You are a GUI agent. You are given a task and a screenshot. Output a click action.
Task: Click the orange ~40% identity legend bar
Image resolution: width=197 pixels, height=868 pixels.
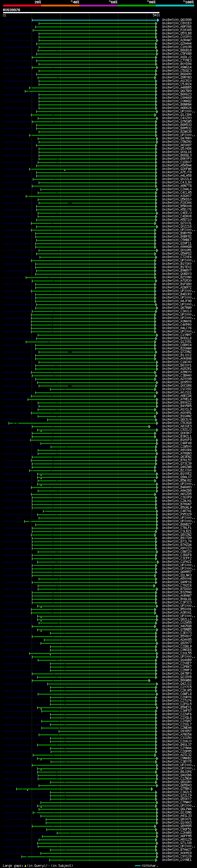click(60, 6)
